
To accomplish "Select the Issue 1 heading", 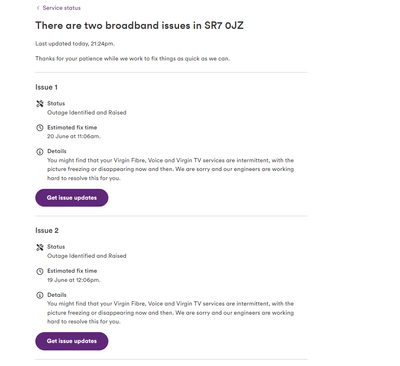I will click(x=46, y=87).
